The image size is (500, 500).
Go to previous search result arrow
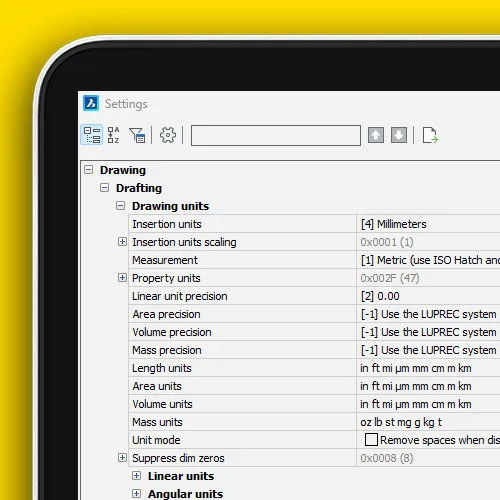coord(376,135)
